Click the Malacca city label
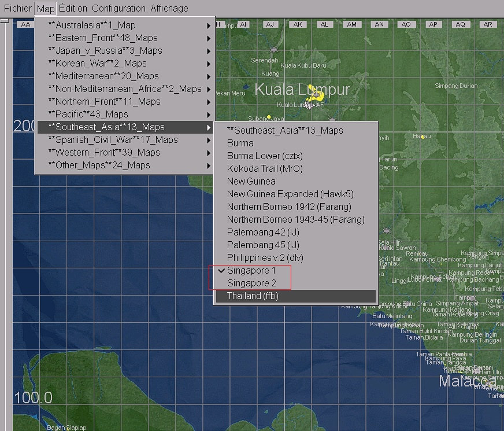 [468, 381]
